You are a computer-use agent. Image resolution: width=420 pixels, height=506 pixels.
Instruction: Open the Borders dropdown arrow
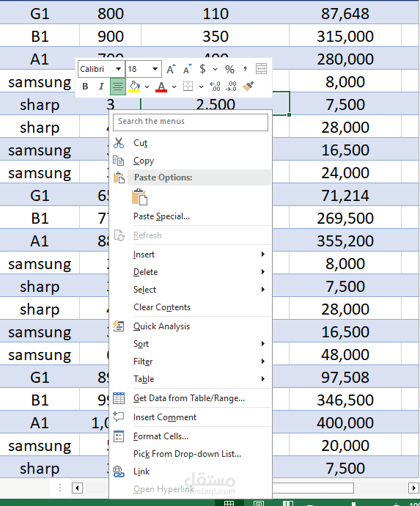[201, 87]
